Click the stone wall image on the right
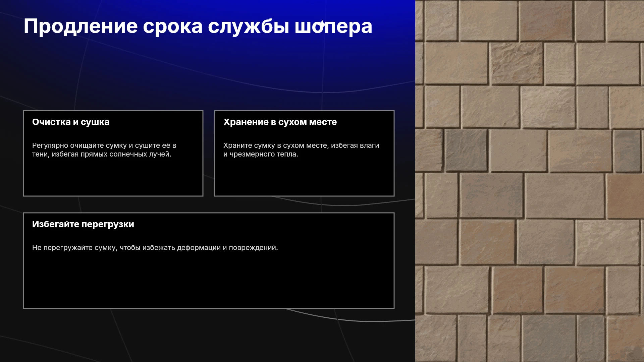The height and width of the screenshot is (362, 644). 530,181
